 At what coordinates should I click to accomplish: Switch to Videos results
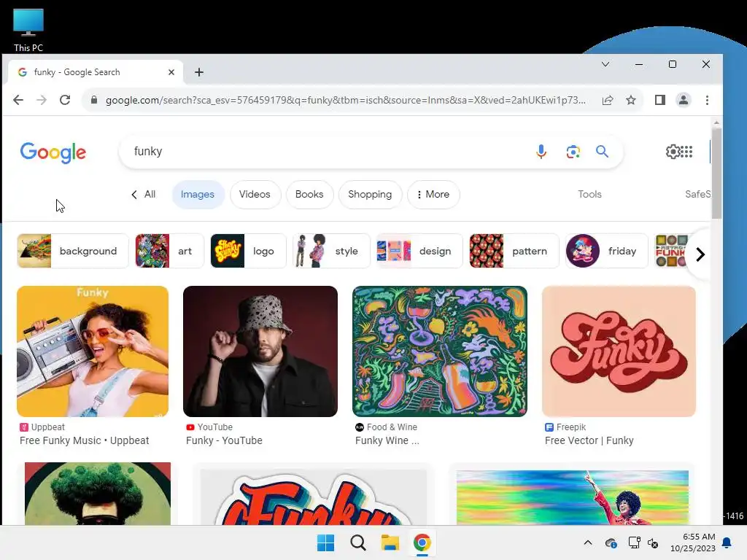tap(255, 194)
